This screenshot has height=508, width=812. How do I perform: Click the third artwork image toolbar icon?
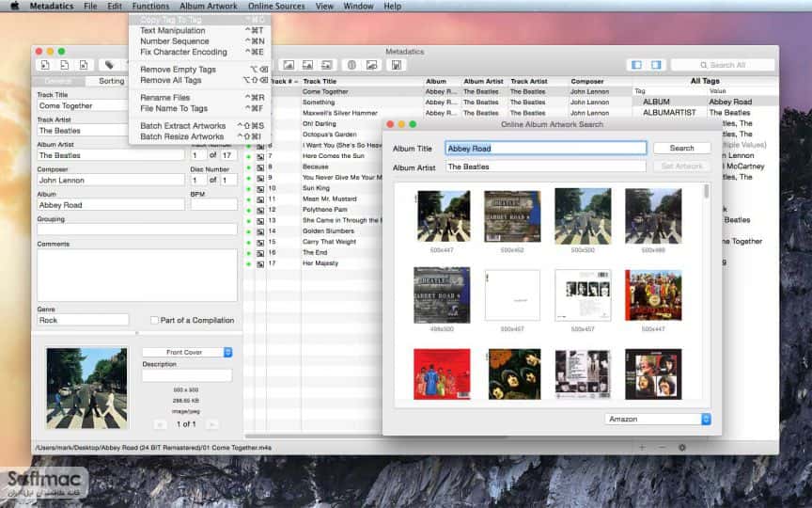point(326,65)
